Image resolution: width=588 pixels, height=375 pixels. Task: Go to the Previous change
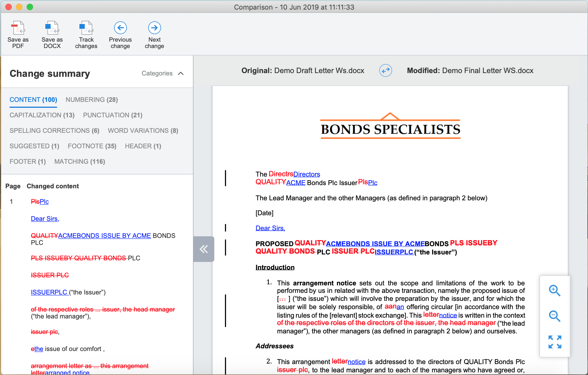tap(120, 35)
